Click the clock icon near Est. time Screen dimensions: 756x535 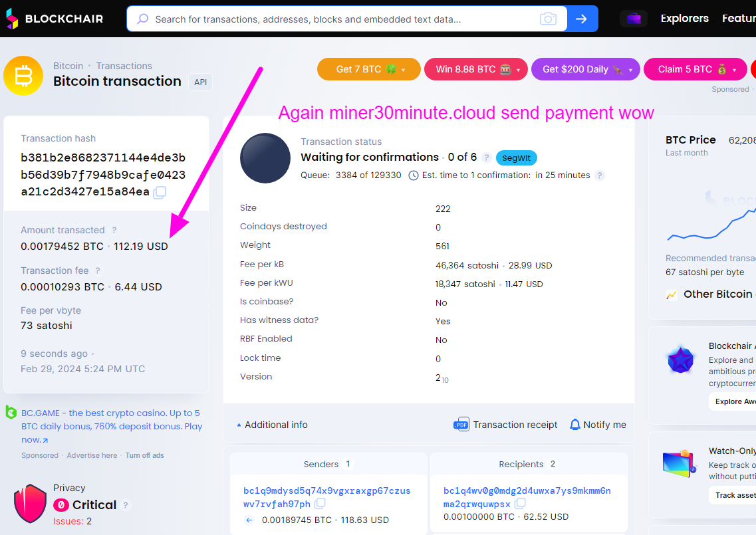pos(413,175)
